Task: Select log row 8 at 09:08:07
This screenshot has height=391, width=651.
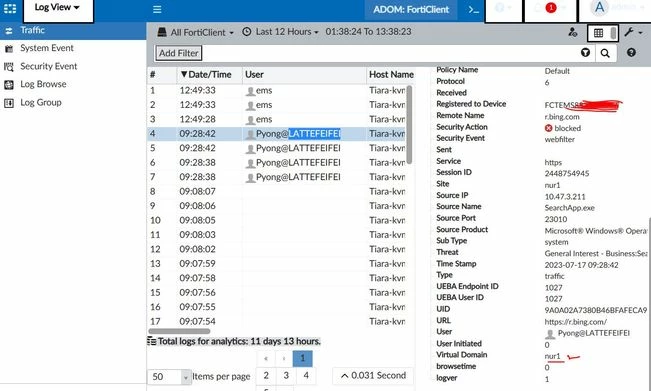Action: tap(276, 191)
